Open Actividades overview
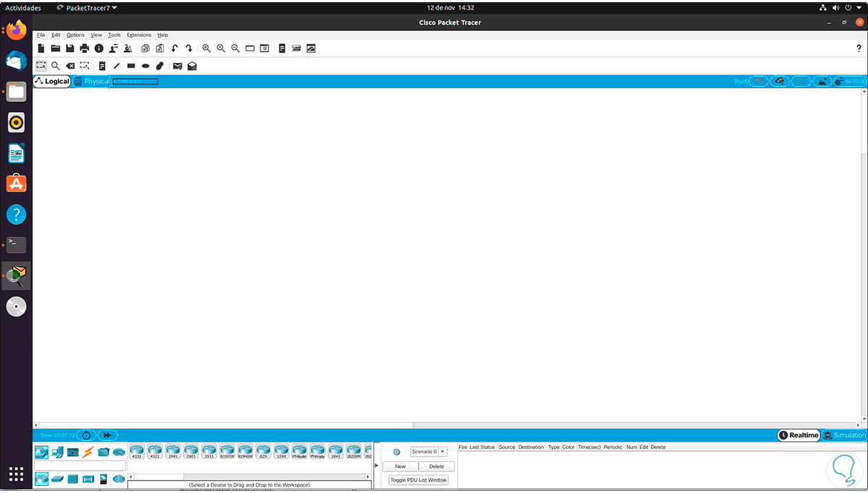868x493 pixels. tap(23, 7)
